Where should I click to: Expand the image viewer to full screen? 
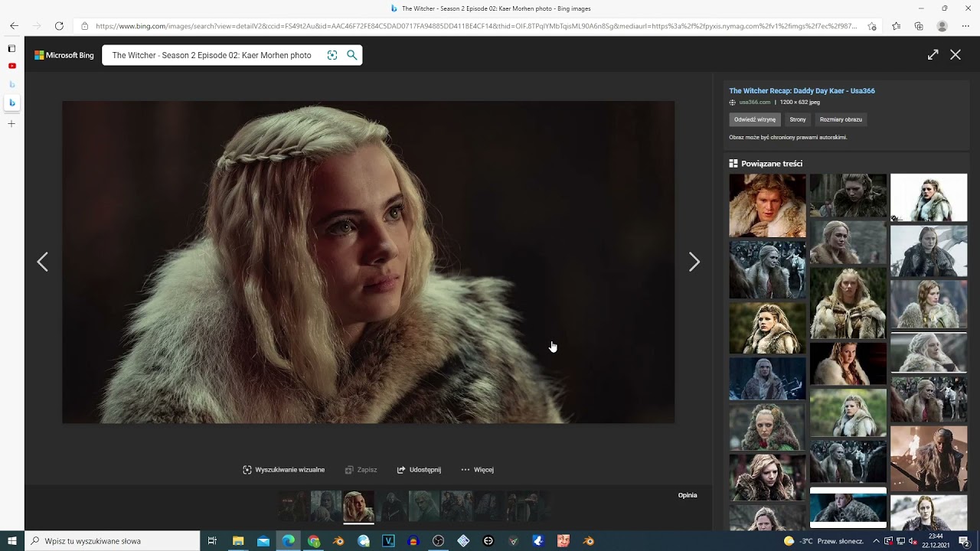[933, 54]
